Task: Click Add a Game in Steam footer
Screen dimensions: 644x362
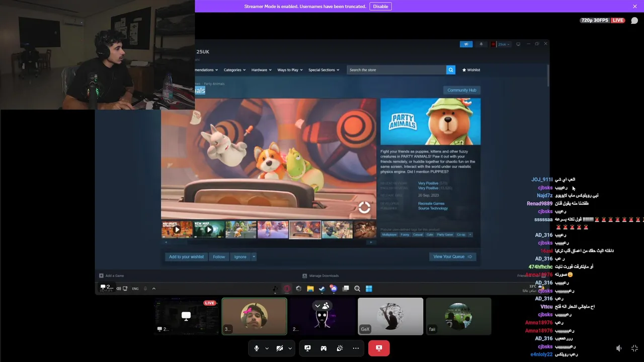Action: pos(112,276)
